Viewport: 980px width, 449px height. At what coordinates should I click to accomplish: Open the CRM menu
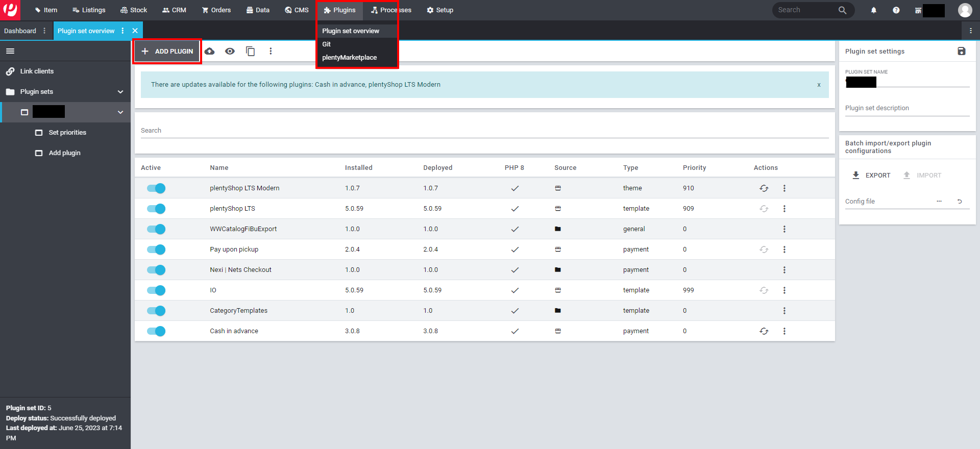pyautogui.click(x=174, y=10)
